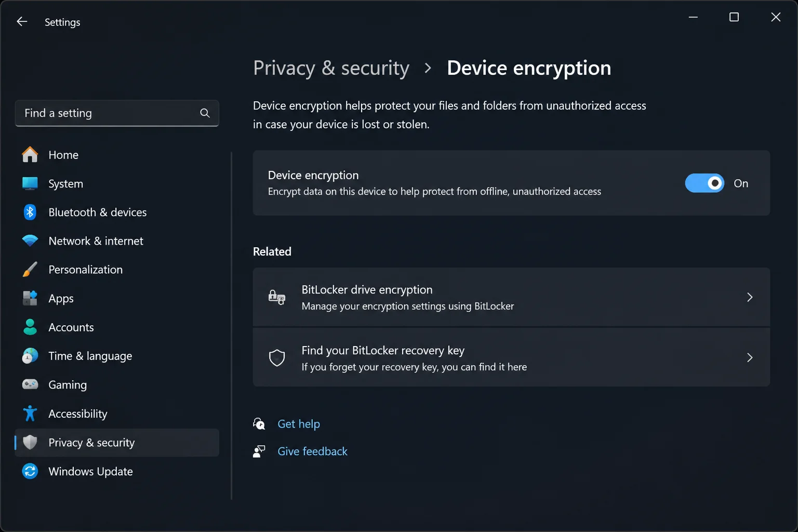Turn off the Device encryption toggle
The height and width of the screenshot is (532, 798).
704,183
